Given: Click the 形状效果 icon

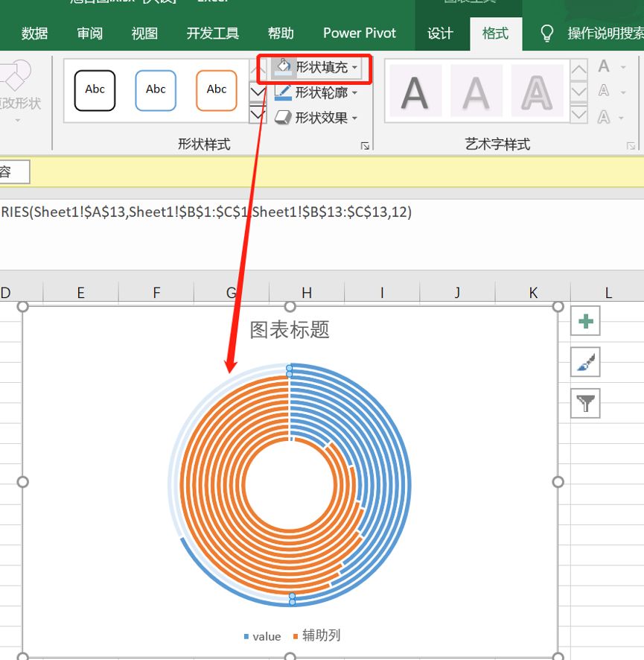Looking at the screenshot, I should coord(283,118).
